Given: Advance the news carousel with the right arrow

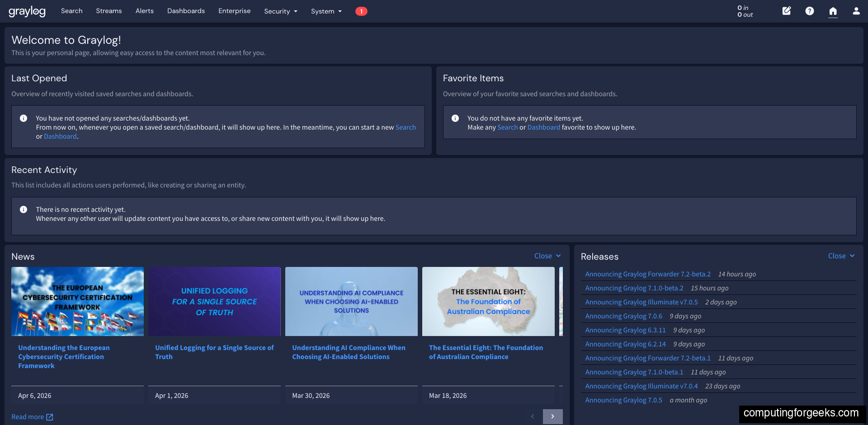Looking at the screenshot, I should coord(552,416).
